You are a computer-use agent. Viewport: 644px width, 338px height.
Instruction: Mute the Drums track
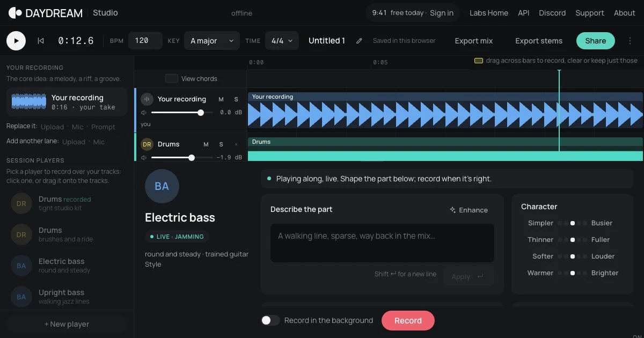[x=206, y=144]
